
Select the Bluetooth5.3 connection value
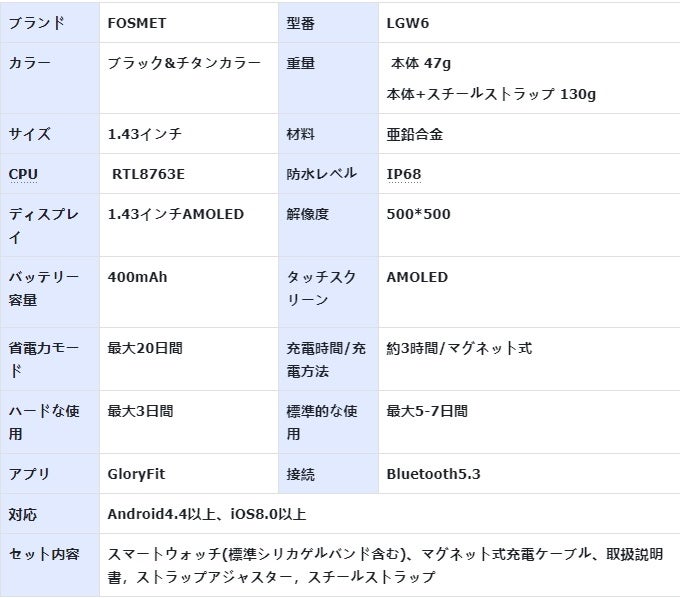tap(434, 474)
